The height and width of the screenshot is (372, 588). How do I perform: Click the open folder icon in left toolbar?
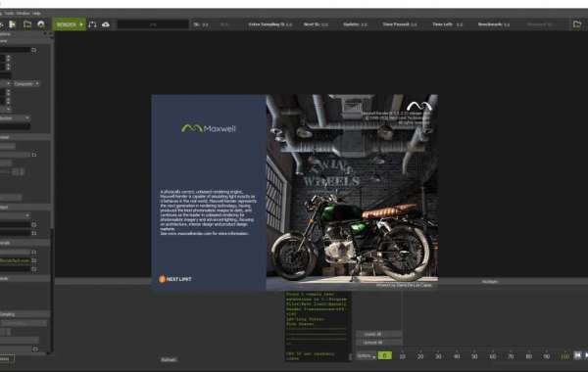27,24
